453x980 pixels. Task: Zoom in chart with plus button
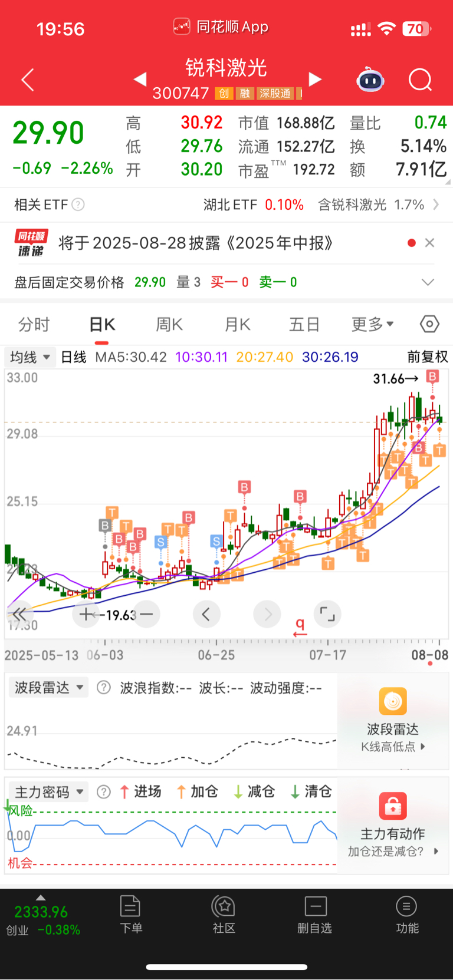coord(86,614)
